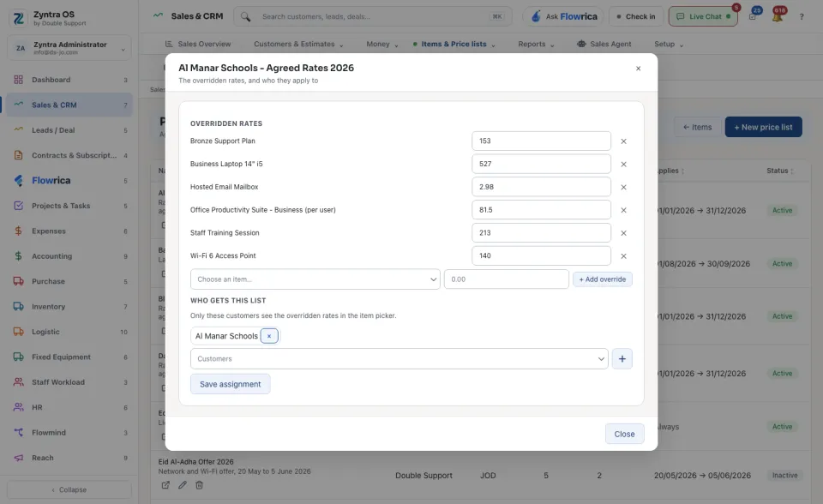Click the plus icon beside Customers dropdown
This screenshot has width=823, height=504.
tap(622, 359)
